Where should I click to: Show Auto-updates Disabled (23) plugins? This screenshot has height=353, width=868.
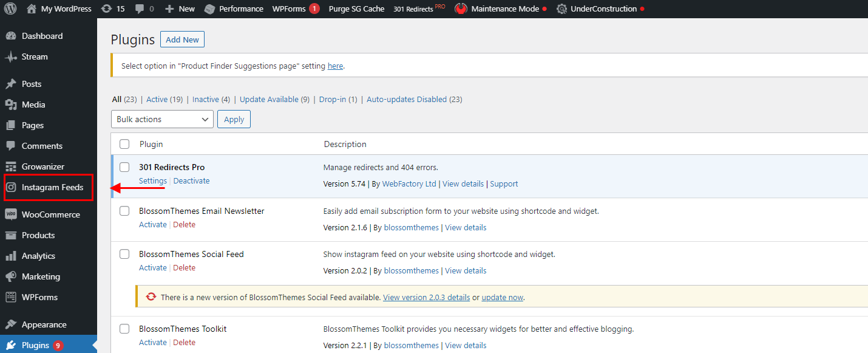point(415,99)
